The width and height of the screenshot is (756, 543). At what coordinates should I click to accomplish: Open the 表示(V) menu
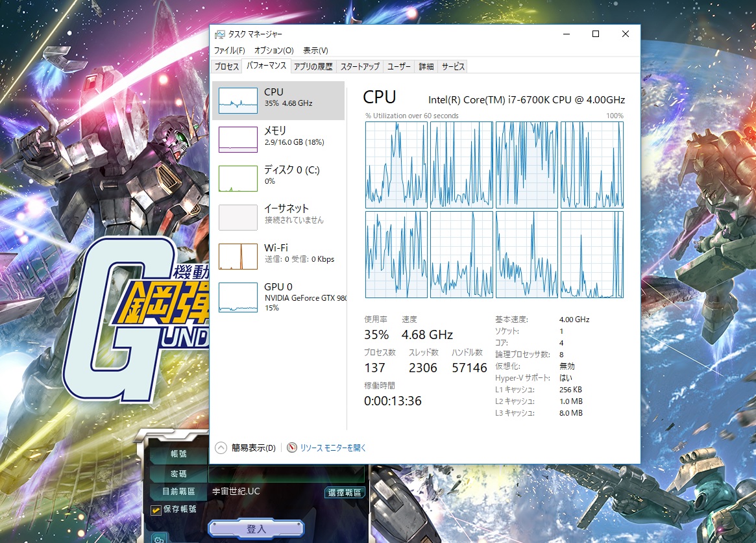coord(315,51)
